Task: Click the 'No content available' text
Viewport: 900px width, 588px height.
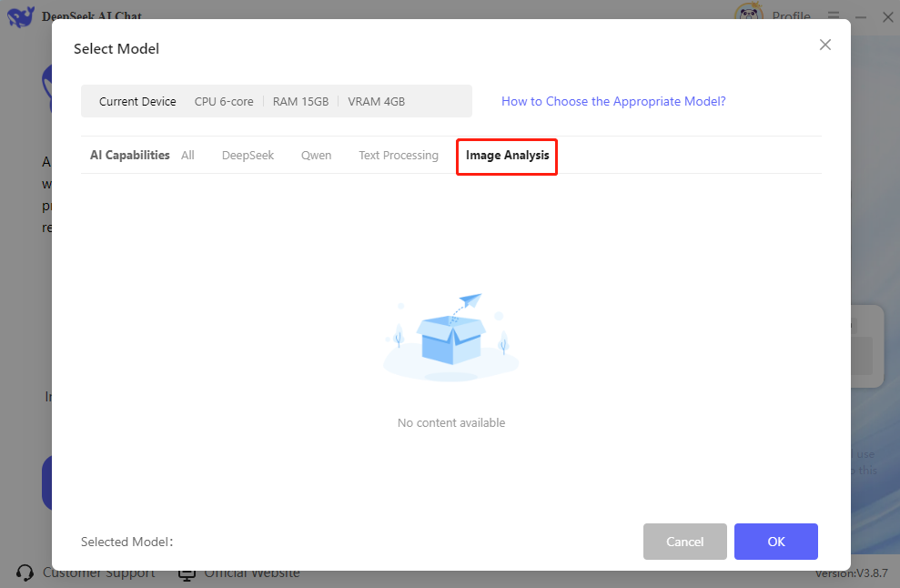Action: coord(451,422)
